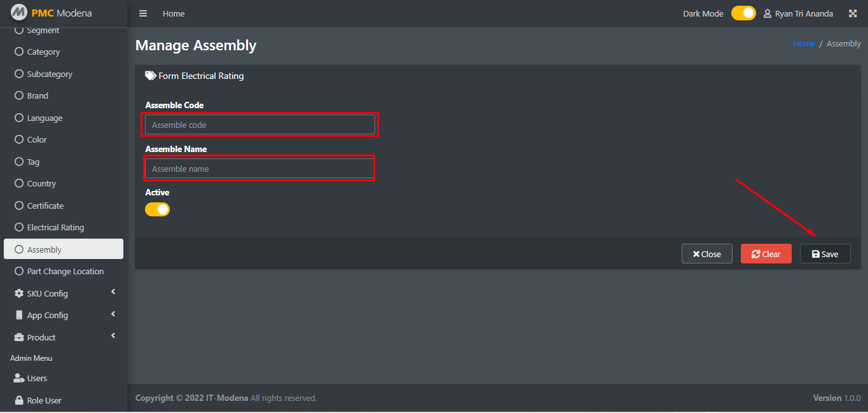Click the App Config mobile icon
The image size is (868, 413).
[19, 315]
